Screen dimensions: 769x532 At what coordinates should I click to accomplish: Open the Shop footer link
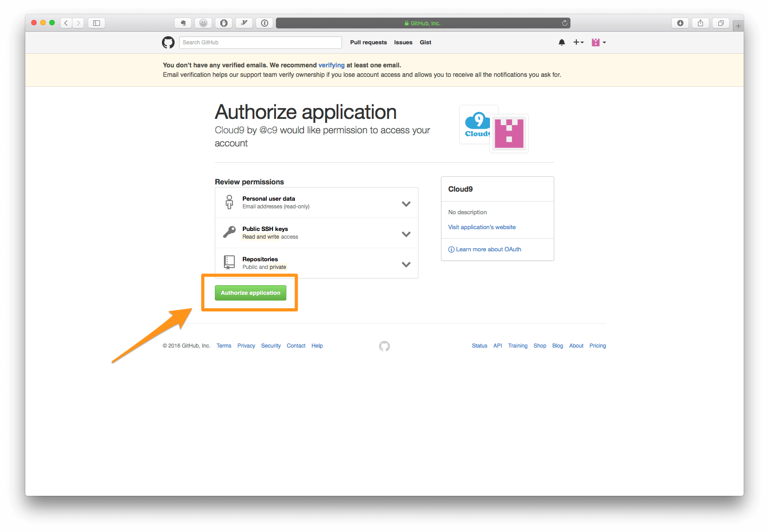540,346
